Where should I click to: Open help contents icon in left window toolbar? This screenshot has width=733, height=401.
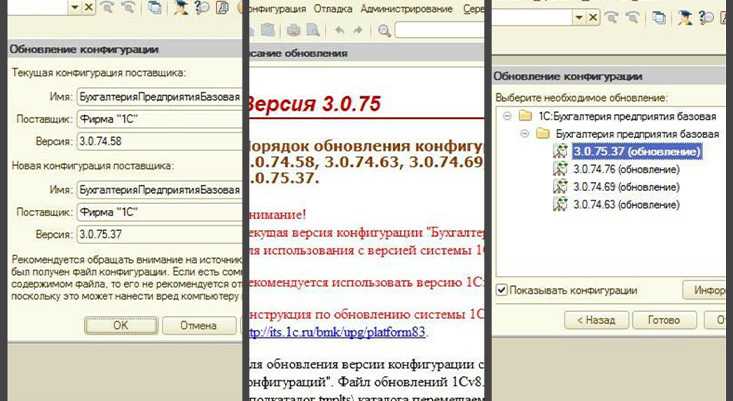[223, 7]
